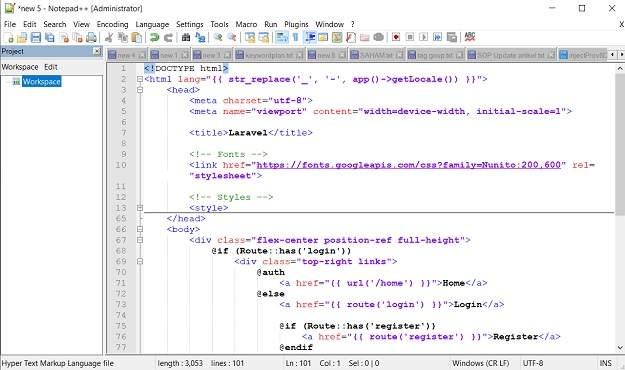This screenshot has height=370, width=625.
Task: Collapse the body block at line 66
Action: point(140,229)
